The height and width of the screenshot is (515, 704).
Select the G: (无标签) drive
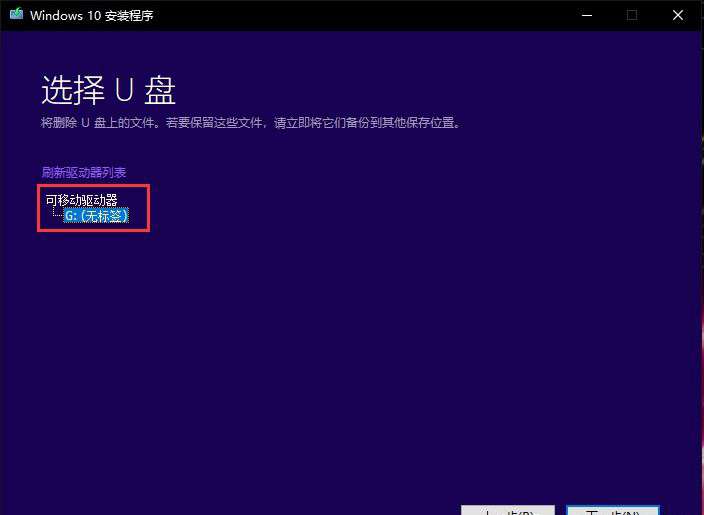coord(97,216)
